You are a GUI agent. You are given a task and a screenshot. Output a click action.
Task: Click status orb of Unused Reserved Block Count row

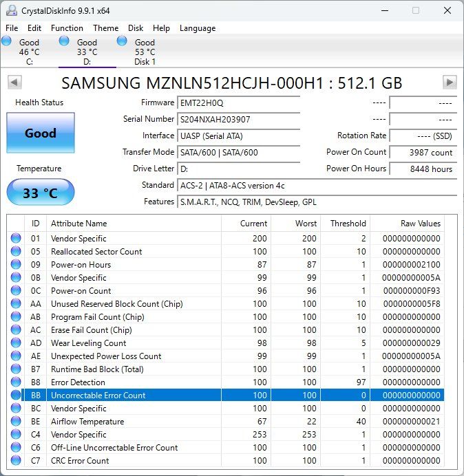(16, 303)
